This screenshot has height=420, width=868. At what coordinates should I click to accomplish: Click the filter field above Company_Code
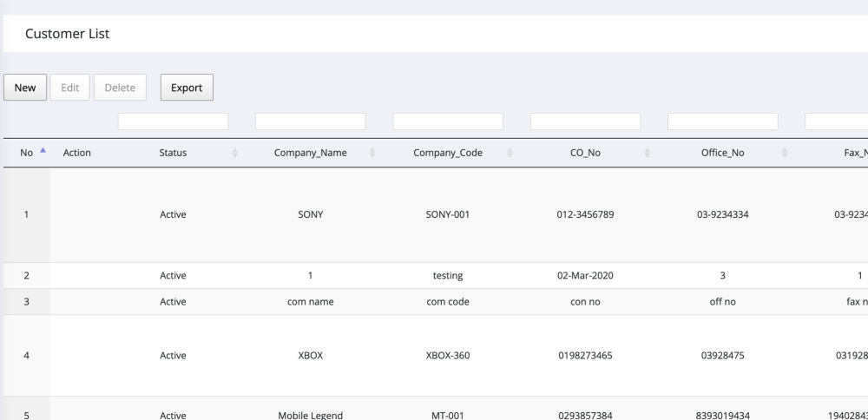click(x=448, y=122)
